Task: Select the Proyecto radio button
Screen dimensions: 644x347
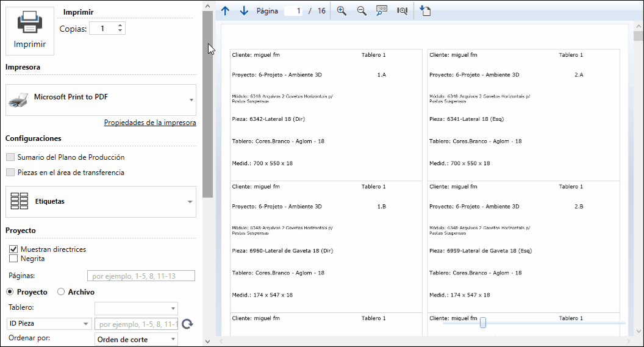Action: [x=10, y=292]
